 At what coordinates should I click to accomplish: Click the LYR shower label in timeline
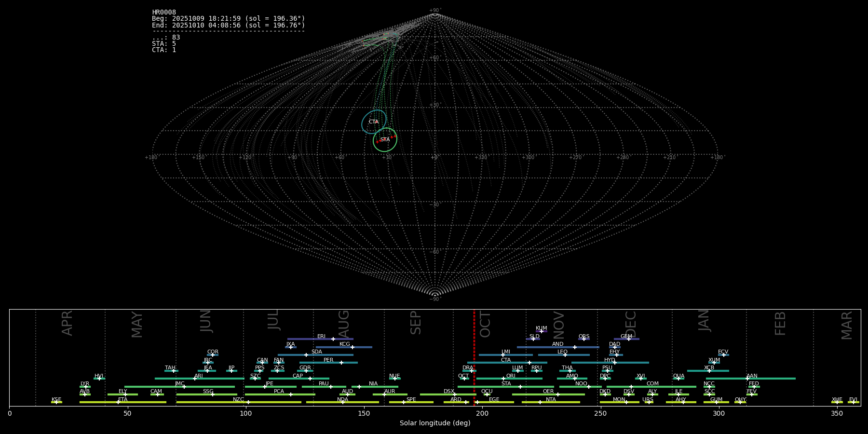pos(85,384)
